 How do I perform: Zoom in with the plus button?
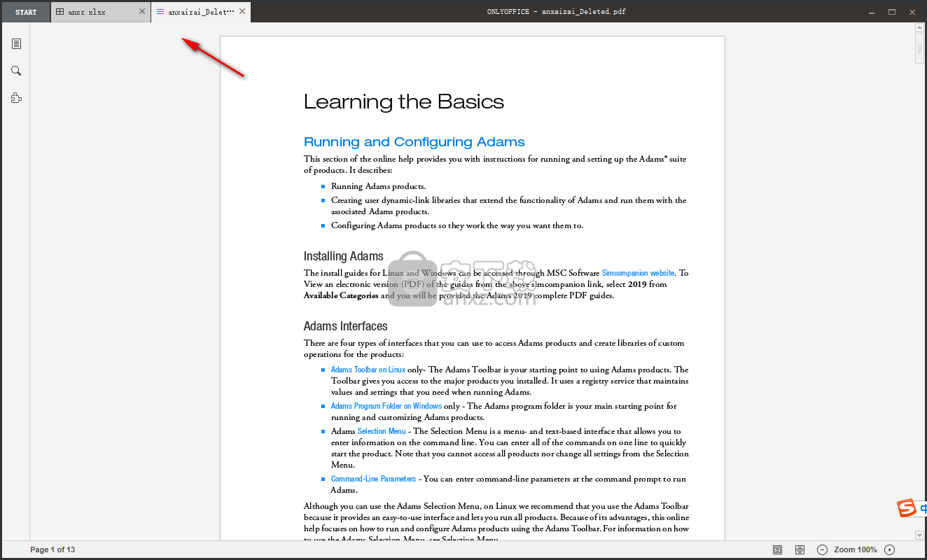coord(889,549)
